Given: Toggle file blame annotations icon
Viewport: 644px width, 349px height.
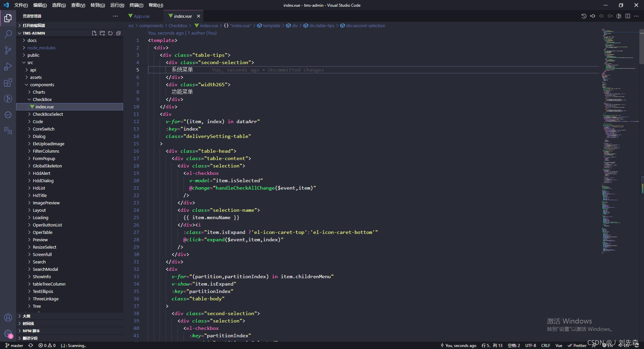Looking at the screenshot, I should click(619, 16).
